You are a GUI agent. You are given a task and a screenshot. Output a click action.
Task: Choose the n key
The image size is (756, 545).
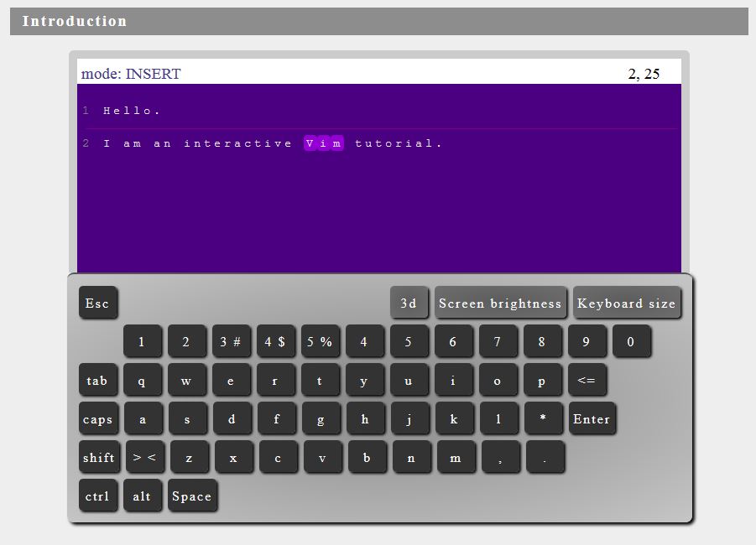click(x=412, y=457)
